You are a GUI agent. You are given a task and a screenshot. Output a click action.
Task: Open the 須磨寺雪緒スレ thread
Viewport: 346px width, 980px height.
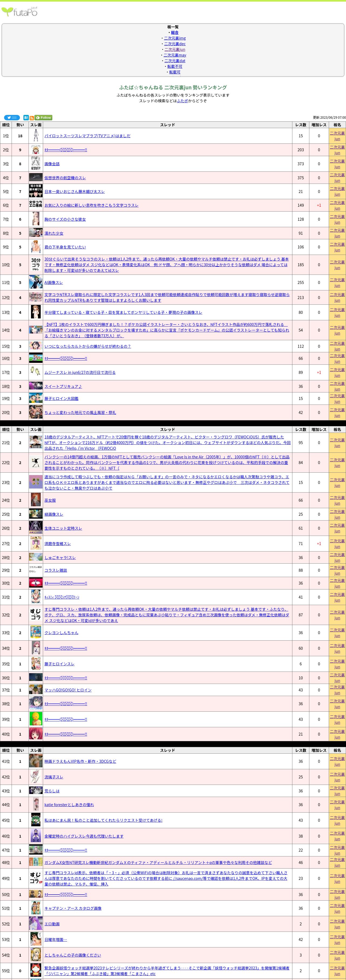tap(58, 544)
